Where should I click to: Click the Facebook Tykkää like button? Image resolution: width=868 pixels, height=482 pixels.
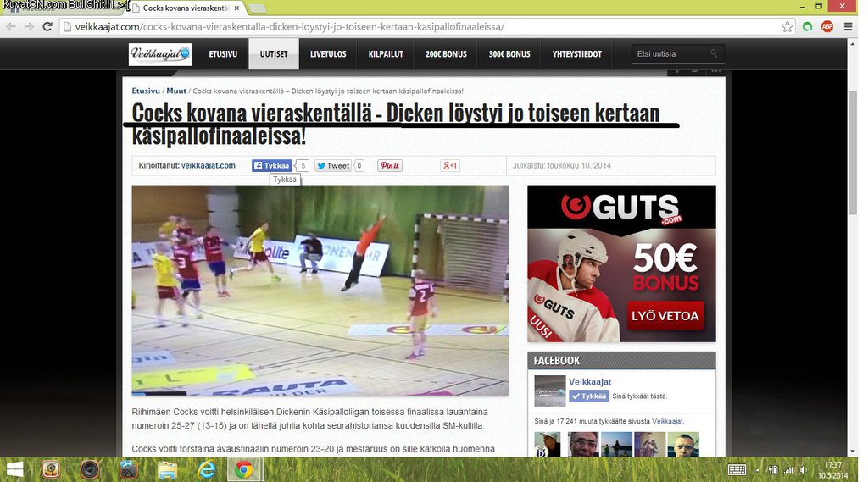[x=271, y=166]
